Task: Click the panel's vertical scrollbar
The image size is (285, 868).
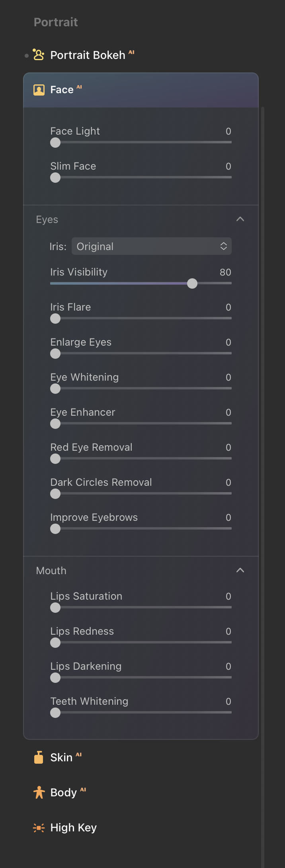Action: [x=263, y=478]
